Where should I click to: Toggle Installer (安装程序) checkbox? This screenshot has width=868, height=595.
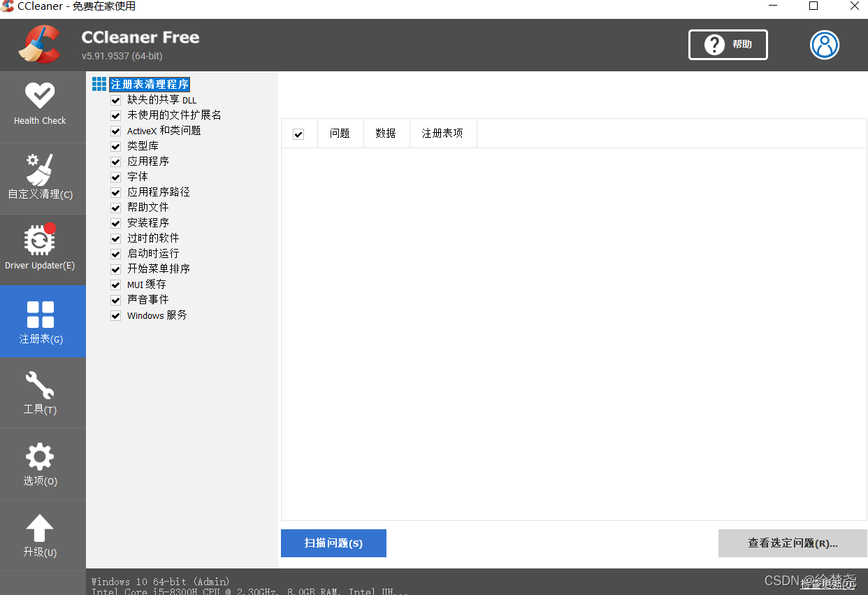tap(116, 223)
